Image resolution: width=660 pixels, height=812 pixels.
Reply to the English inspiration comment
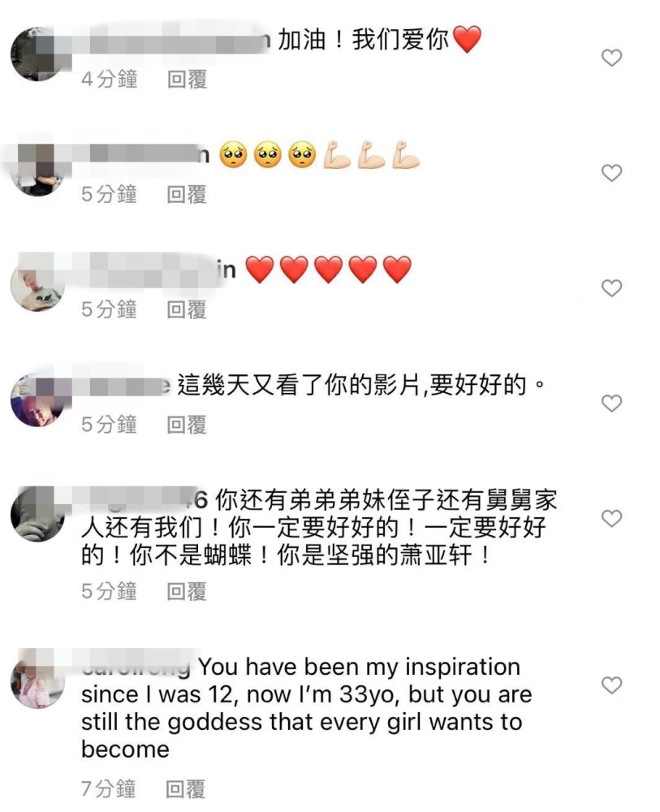(186, 789)
